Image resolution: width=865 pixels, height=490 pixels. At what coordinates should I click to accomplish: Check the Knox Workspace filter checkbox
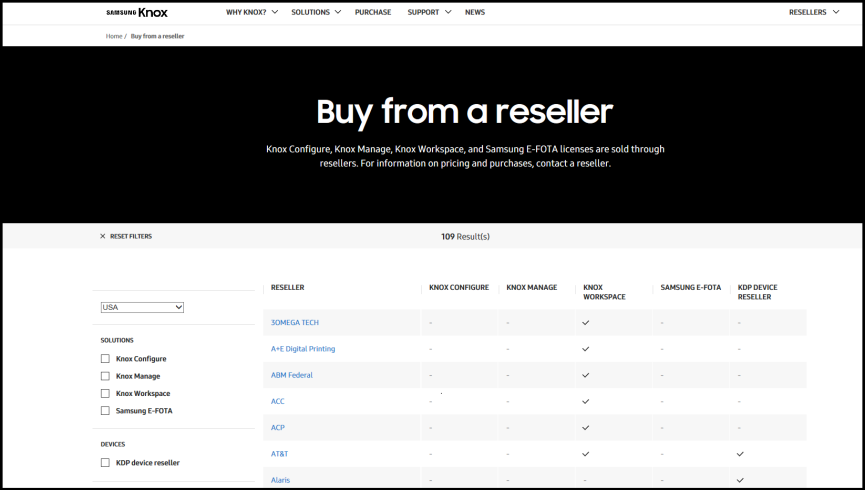click(x=105, y=393)
